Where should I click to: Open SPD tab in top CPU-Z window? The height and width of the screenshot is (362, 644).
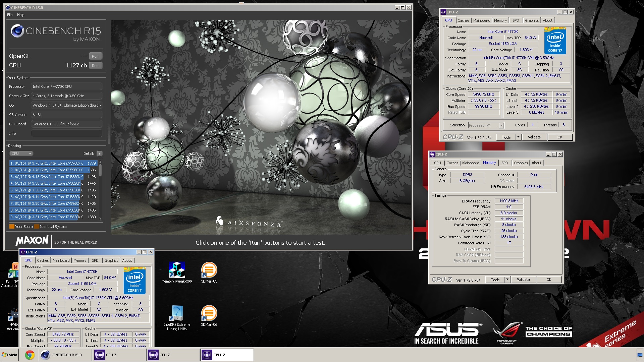[x=516, y=20]
